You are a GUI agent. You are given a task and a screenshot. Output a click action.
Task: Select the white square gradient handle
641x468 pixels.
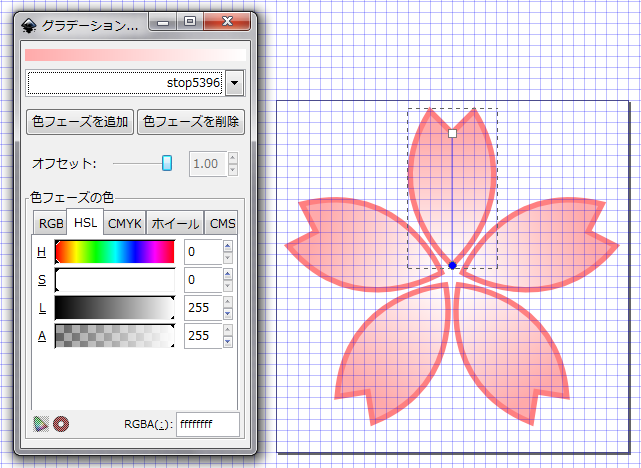click(452, 133)
